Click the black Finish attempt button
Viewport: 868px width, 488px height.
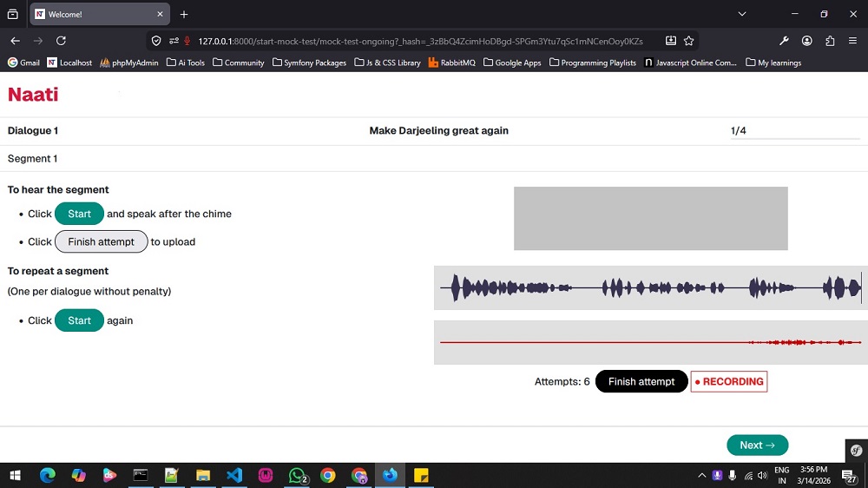coord(641,381)
